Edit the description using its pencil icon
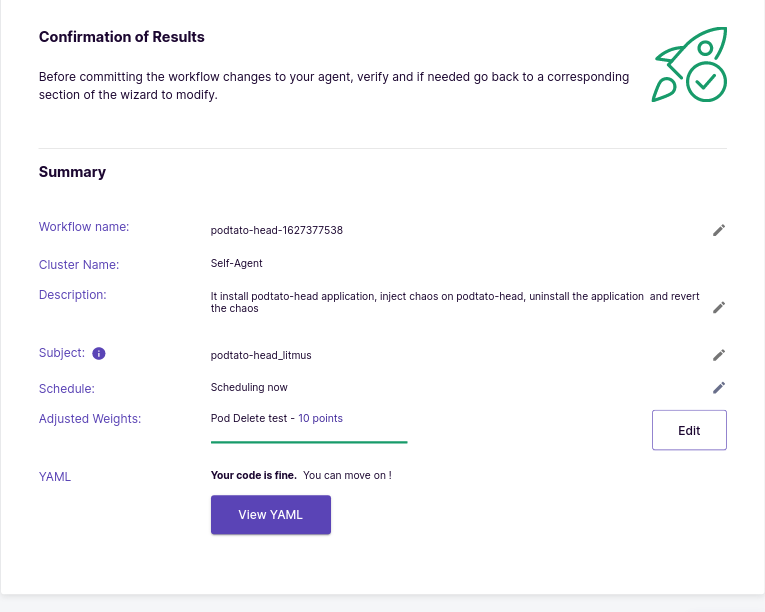 pyautogui.click(x=719, y=307)
